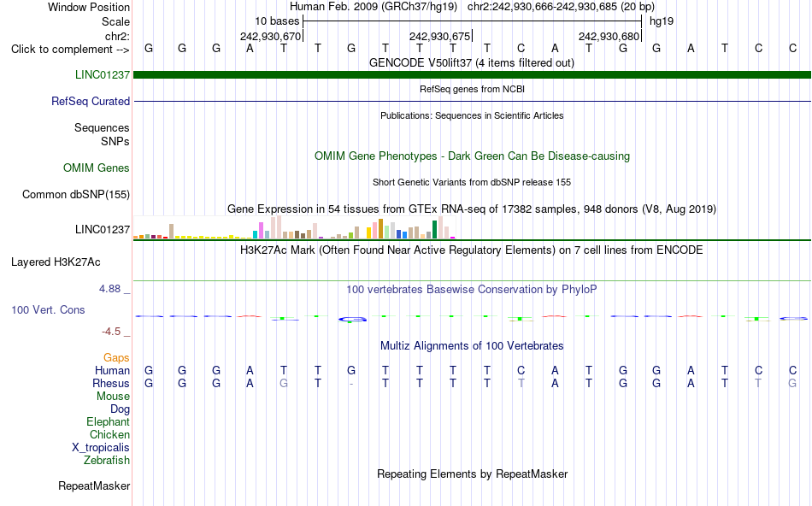Open the RepeatMasker track label
The width and height of the screenshot is (812, 506).
[94, 485]
